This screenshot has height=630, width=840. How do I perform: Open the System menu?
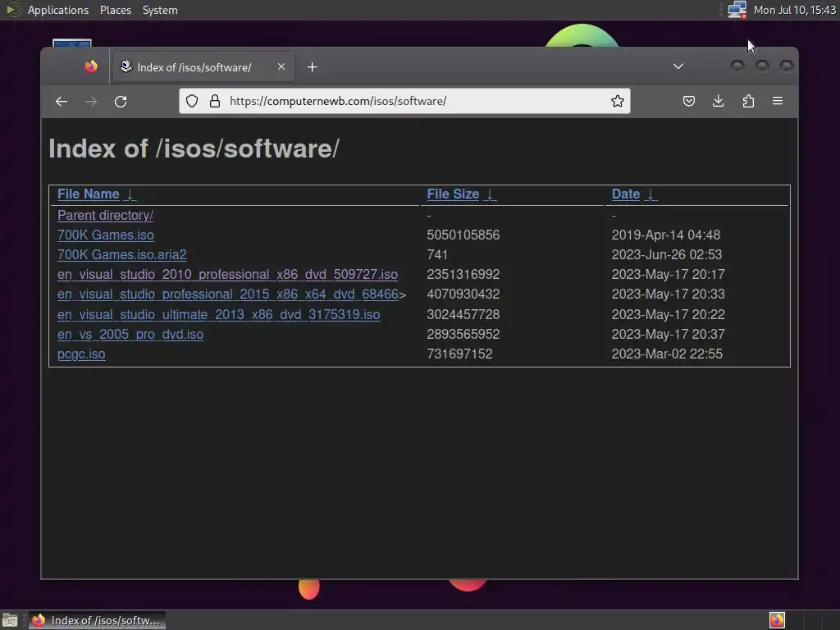click(160, 10)
